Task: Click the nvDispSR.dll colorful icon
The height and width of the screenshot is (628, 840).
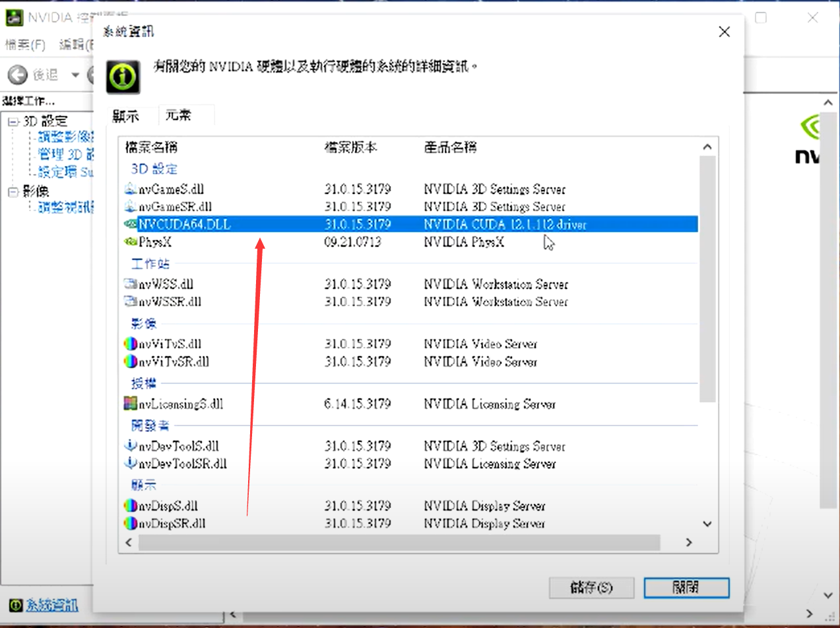Action: pos(131,523)
